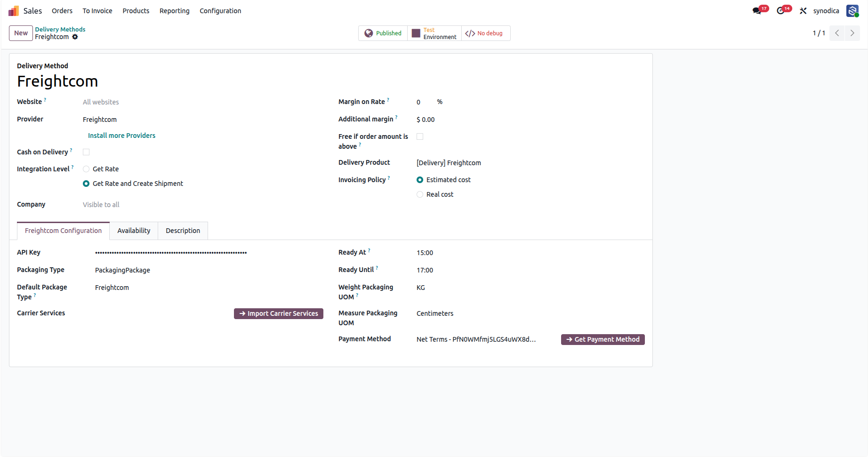Select Get Rate and Create Shipment option
This screenshot has height=457, width=868.
click(86, 184)
